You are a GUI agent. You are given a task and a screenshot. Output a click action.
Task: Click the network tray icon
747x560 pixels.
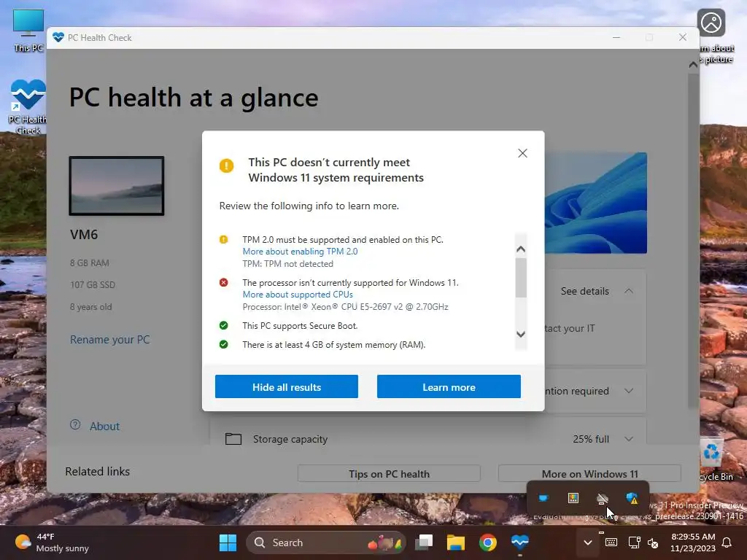coord(635,542)
